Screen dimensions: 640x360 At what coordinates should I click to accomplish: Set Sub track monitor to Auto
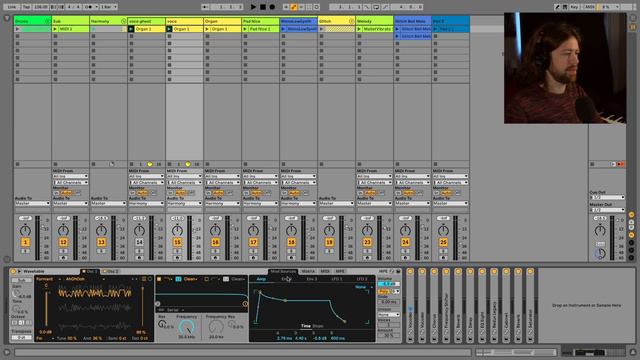pyautogui.click(x=66, y=193)
